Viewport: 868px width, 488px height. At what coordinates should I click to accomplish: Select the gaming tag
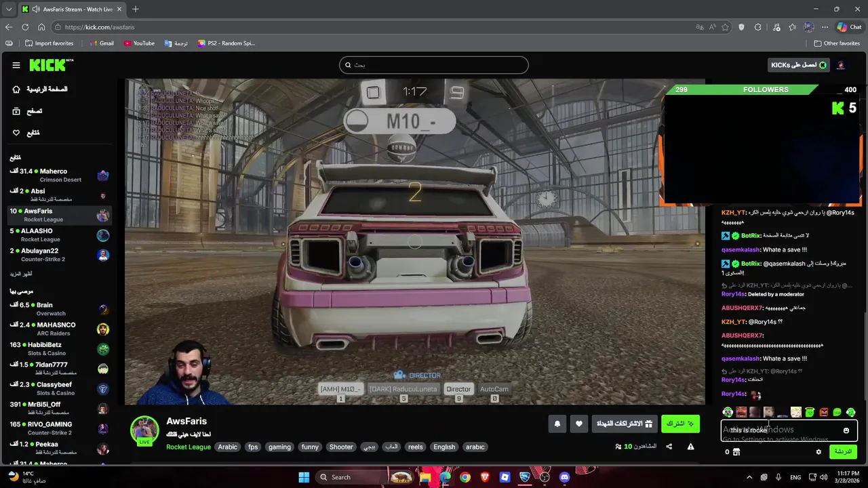(x=279, y=447)
